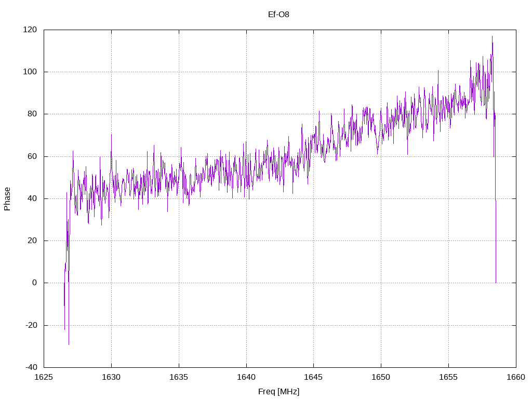Click the x-axis tick label '1625'
This screenshot has width=532, height=399.
[x=44, y=377]
